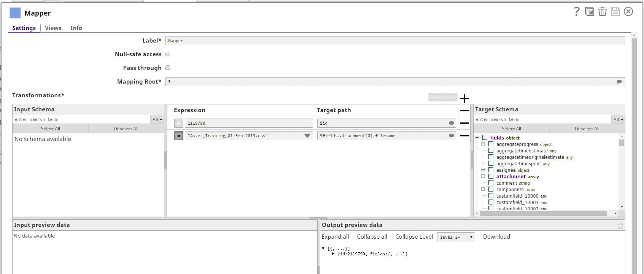This screenshot has width=644, height=274.
Task: Check the comment string checkbox
Action: click(x=491, y=183)
